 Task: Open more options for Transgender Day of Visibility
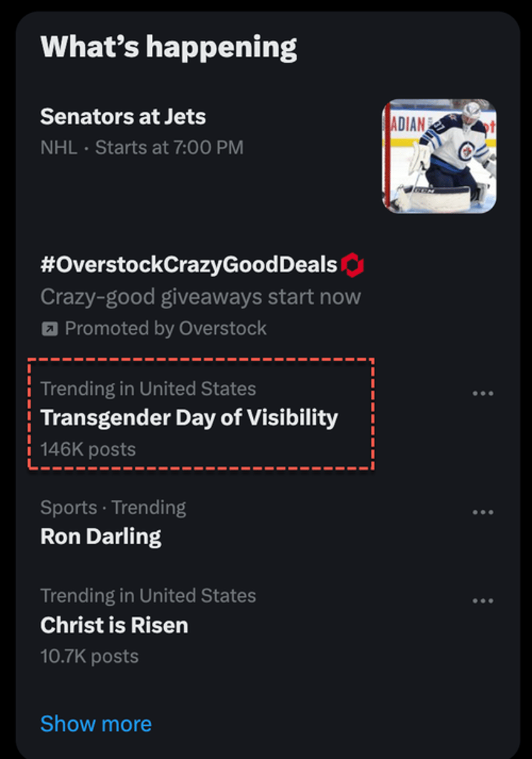click(x=482, y=394)
